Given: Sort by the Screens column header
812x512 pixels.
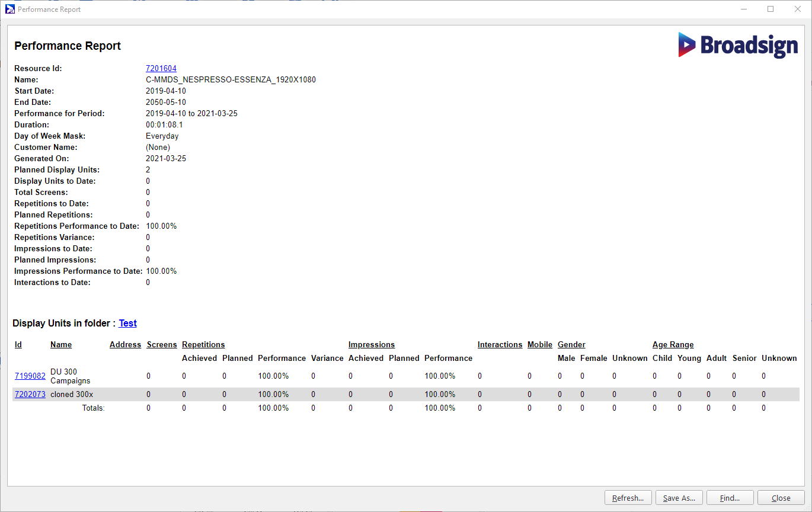Looking at the screenshot, I should tap(162, 345).
